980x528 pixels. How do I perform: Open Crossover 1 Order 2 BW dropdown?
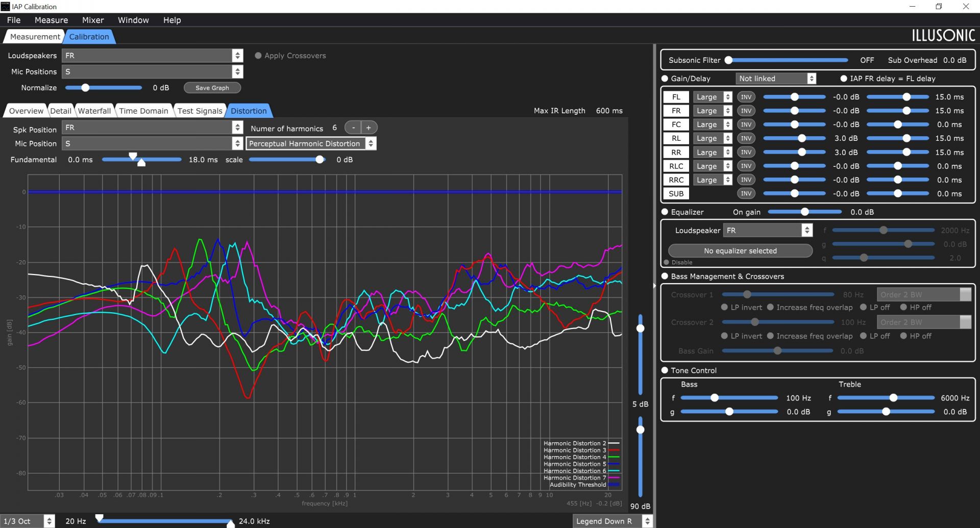point(924,294)
